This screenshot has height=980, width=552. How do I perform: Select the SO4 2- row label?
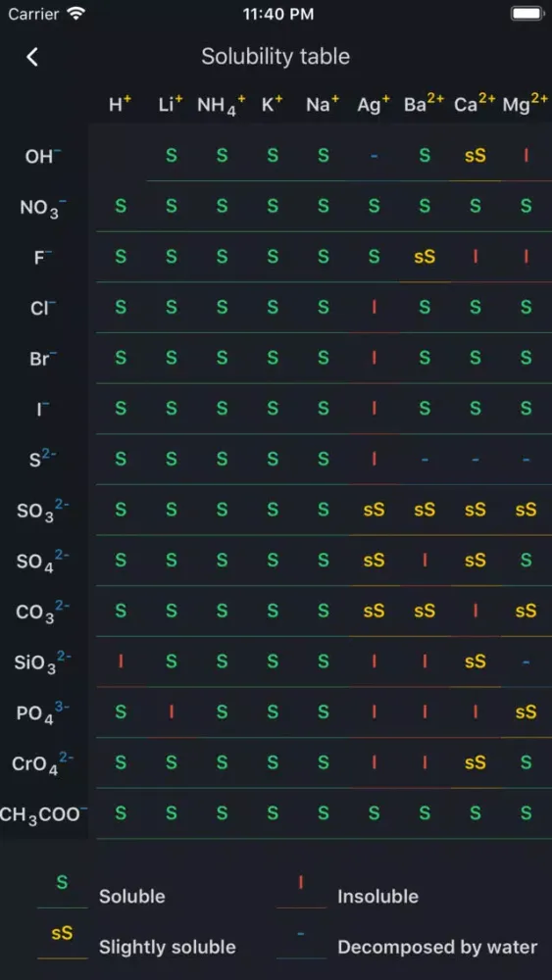42,562
